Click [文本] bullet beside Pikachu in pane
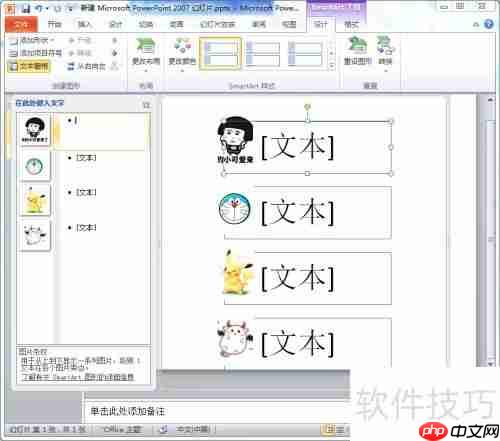Viewport: 500px width, 441px height. 86,192
